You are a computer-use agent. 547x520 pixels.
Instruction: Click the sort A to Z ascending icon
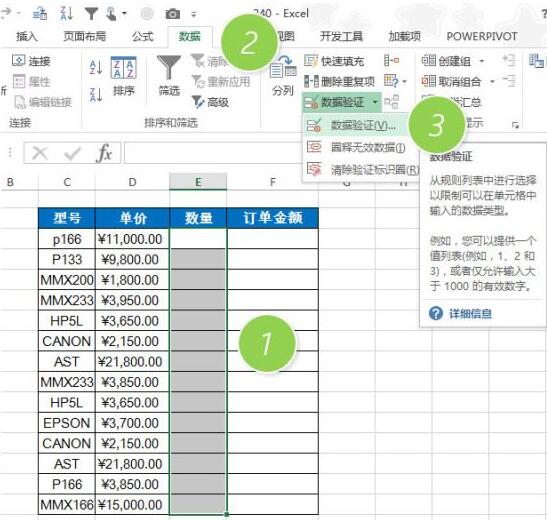coord(96,67)
